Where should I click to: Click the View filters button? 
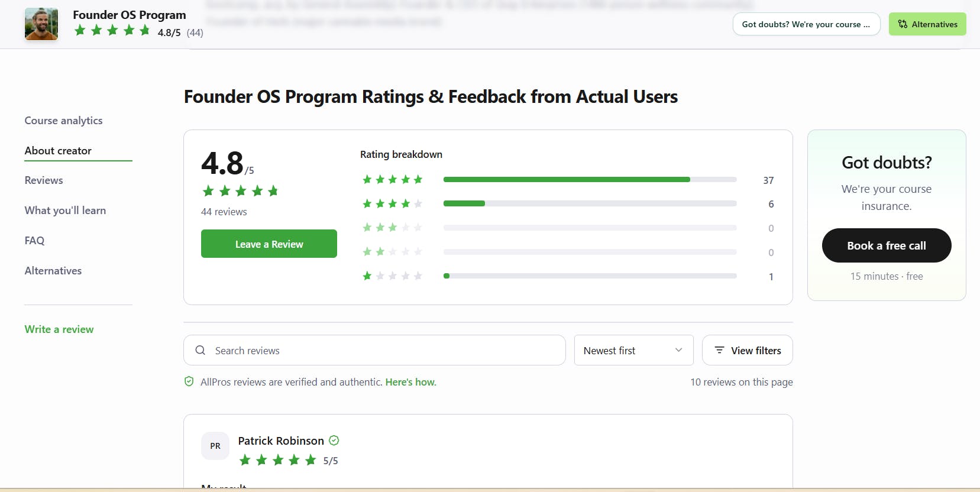[x=748, y=350]
